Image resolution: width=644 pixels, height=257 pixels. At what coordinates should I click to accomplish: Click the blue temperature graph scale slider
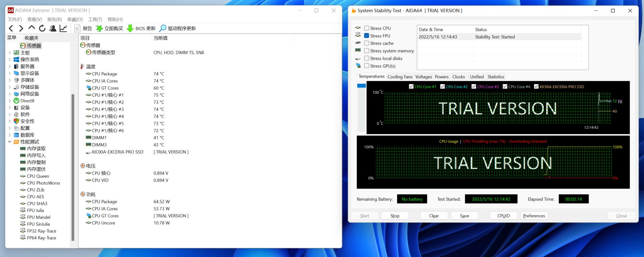[x=362, y=86]
